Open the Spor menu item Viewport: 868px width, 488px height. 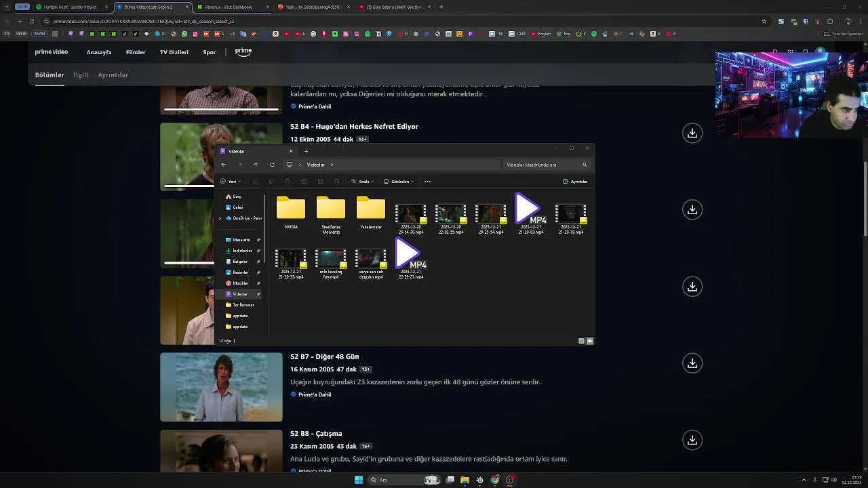[x=210, y=52]
